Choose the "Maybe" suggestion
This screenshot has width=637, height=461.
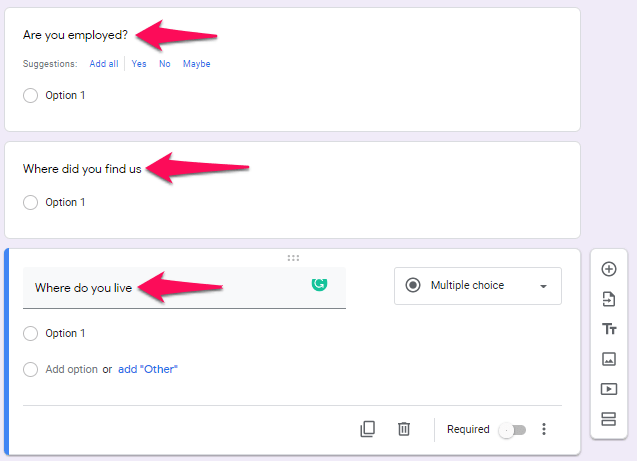196,64
